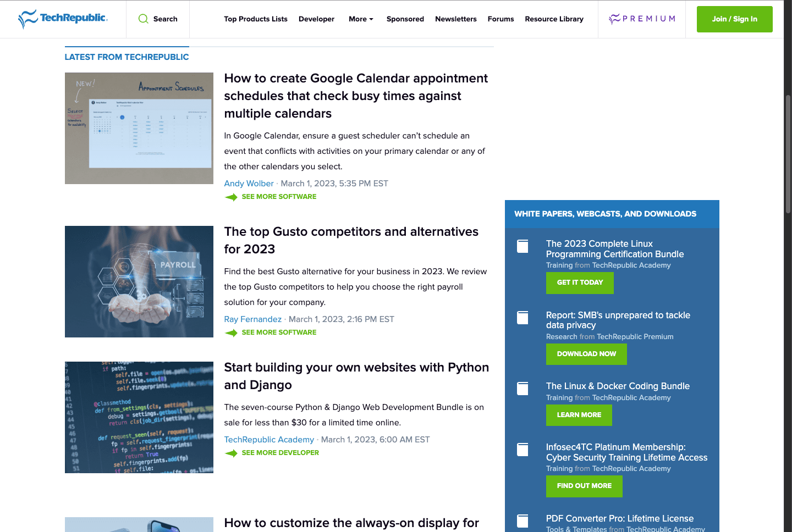
Task: Click green arrow beside Gusto's SEE MORE SOFTWARE
Action: [x=231, y=332]
